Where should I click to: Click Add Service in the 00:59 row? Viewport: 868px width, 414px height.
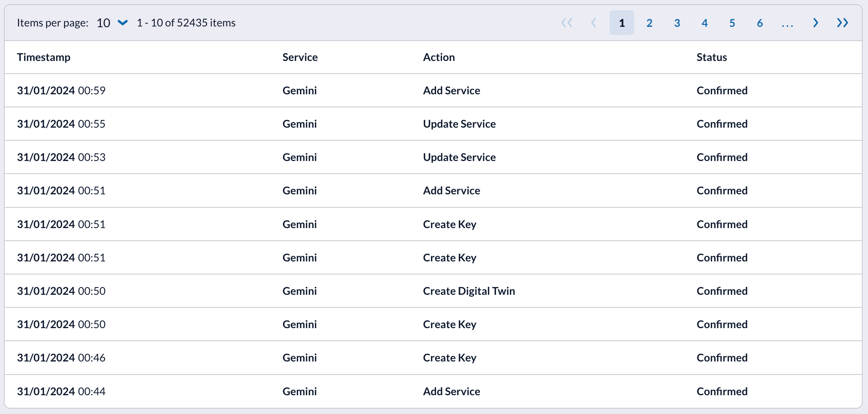452,90
